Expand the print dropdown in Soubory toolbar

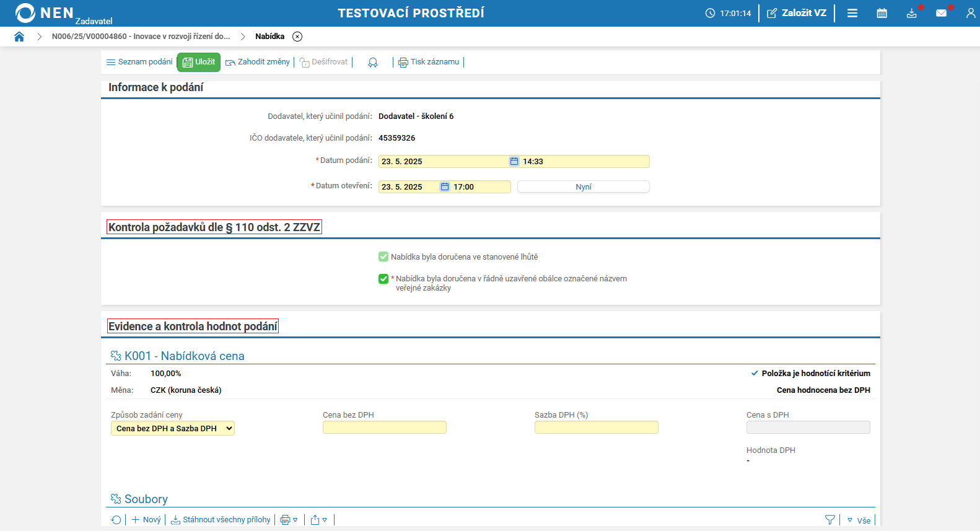click(289, 520)
